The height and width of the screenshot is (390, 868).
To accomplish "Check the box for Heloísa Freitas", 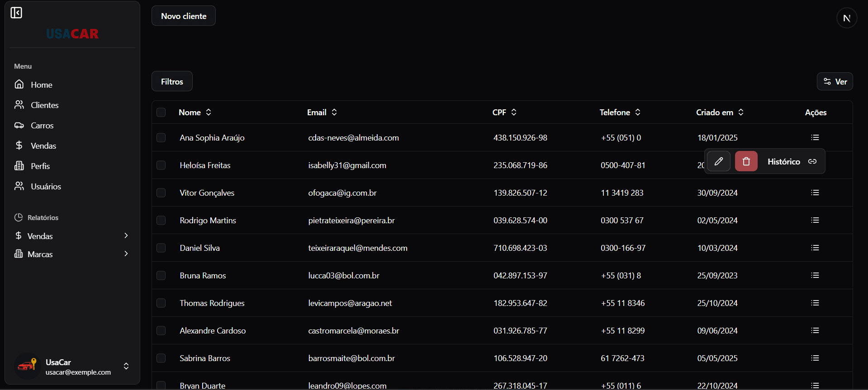I will point(161,165).
